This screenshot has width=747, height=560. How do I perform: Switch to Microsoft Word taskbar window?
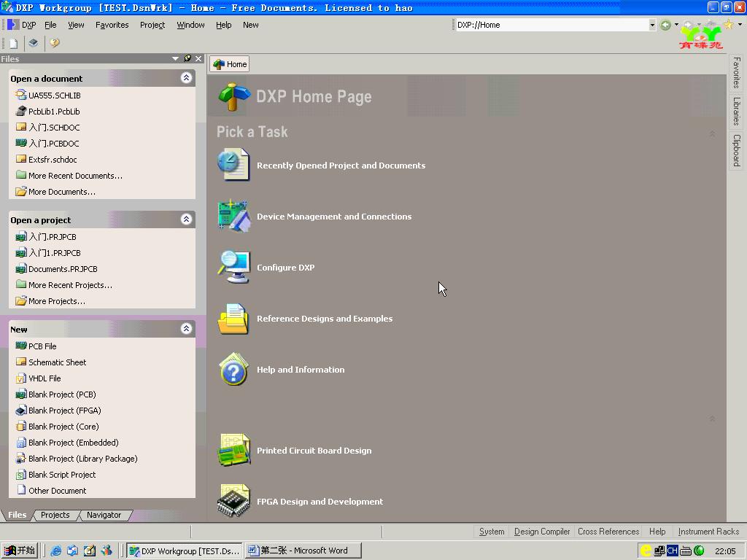[303, 551]
